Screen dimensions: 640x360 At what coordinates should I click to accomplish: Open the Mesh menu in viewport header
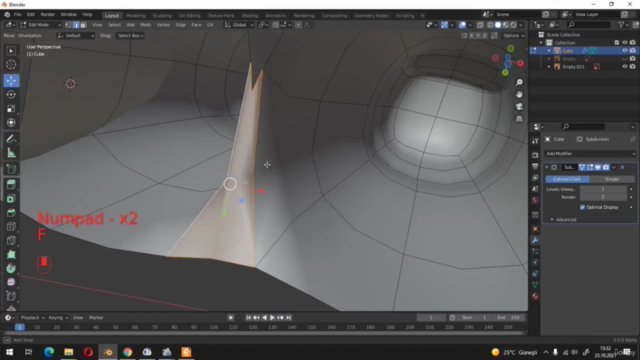pos(145,25)
